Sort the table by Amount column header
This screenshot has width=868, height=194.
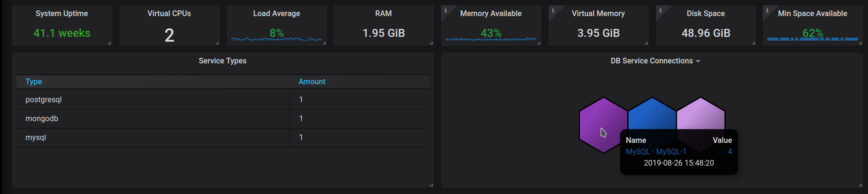(312, 82)
